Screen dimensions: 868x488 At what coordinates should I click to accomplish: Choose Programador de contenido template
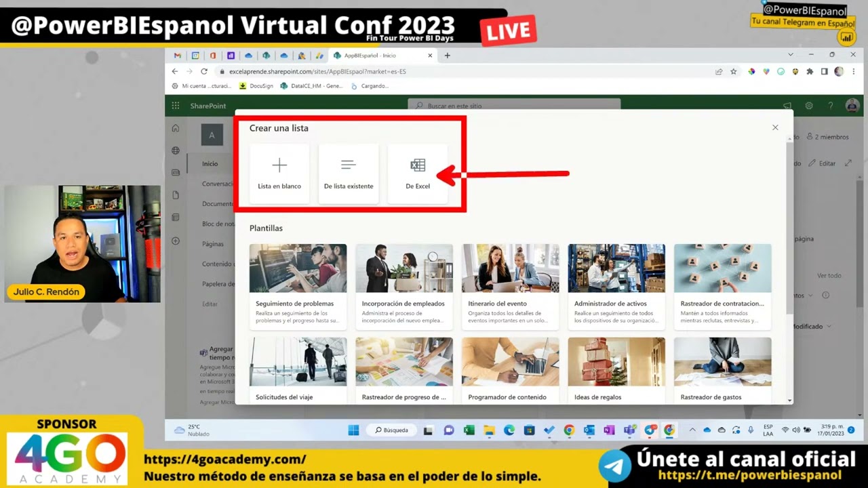point(511,371)
